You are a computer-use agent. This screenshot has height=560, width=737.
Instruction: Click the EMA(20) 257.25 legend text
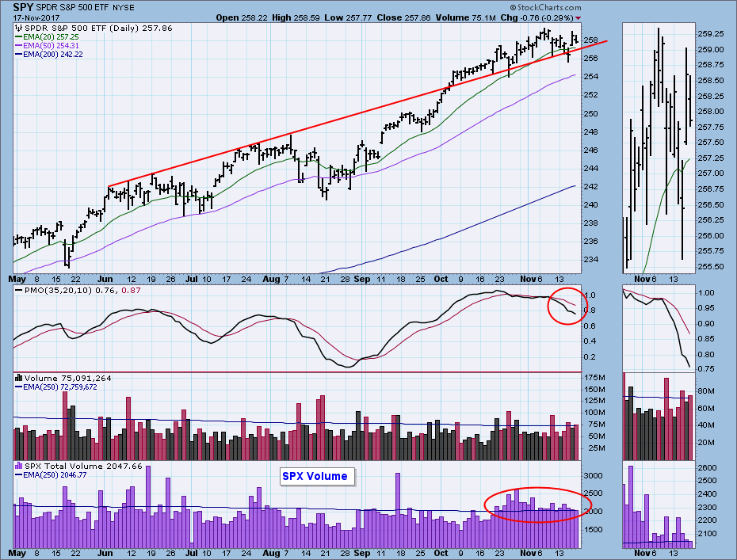(51, 36)
